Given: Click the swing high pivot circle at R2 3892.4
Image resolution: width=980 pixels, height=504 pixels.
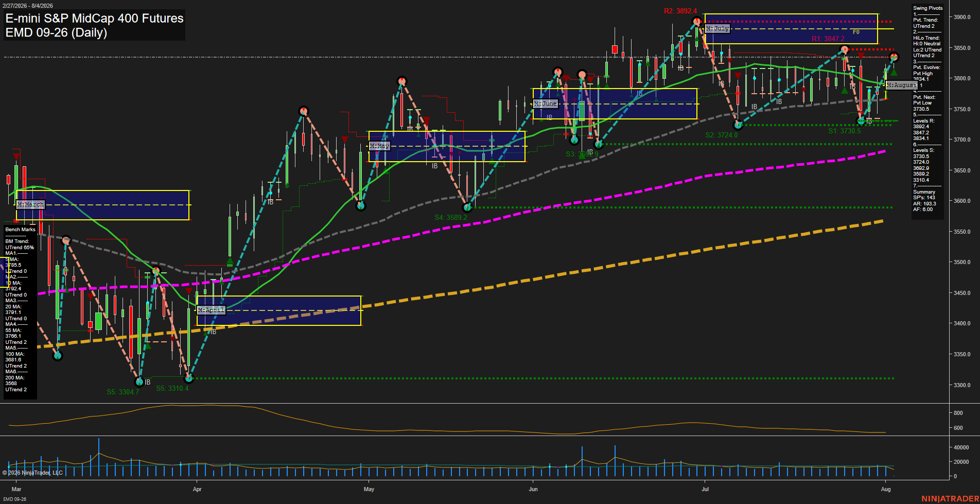Looking at the screenshot, I should [x=697, y=22].
